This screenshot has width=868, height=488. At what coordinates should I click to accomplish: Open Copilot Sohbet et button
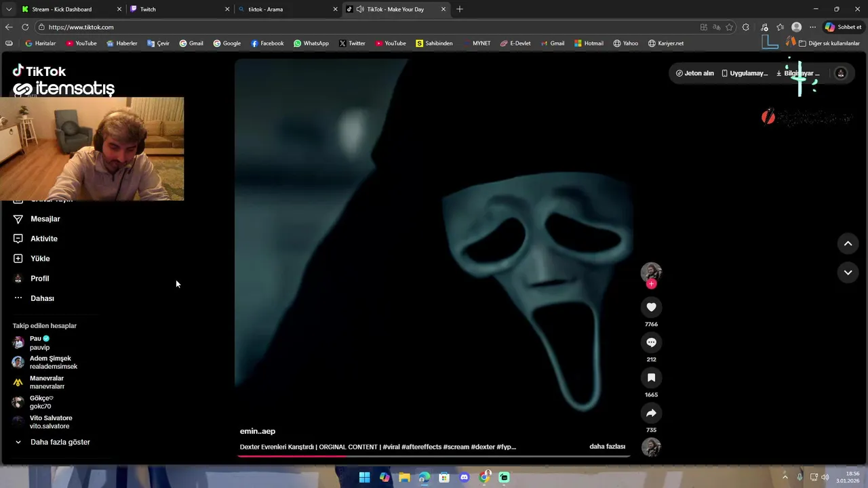[x=843, y=27]
